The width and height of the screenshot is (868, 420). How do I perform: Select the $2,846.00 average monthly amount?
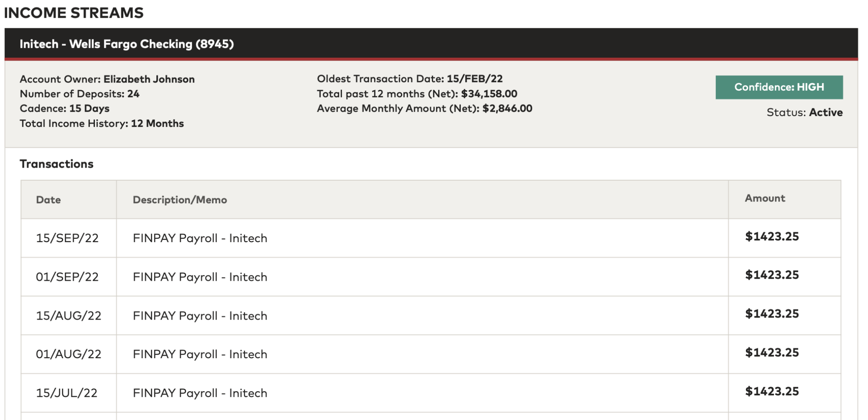(507, 108)
